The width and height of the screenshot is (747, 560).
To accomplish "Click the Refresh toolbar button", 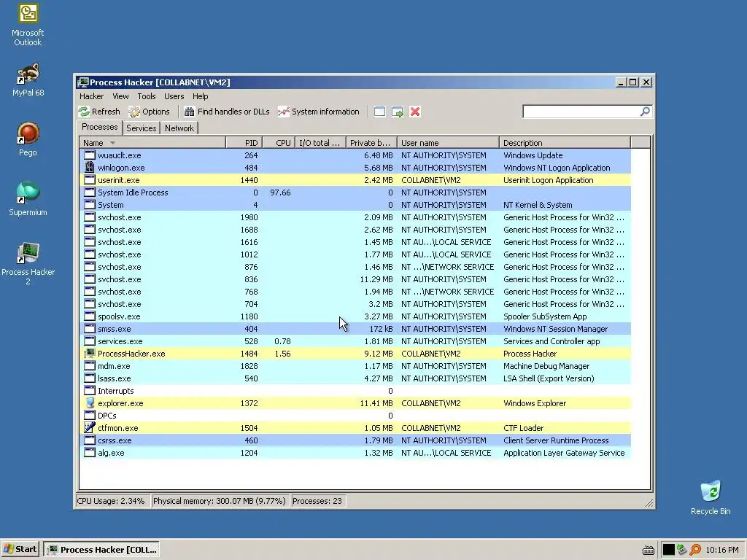I will coord(99,112).
